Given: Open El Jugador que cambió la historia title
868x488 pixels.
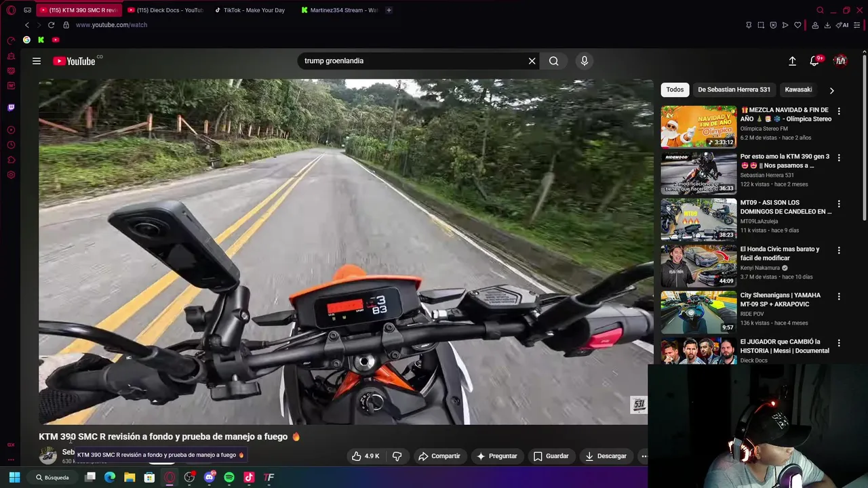Looking at the screenshot, I should pyautogui.click(x=785, y=346).
